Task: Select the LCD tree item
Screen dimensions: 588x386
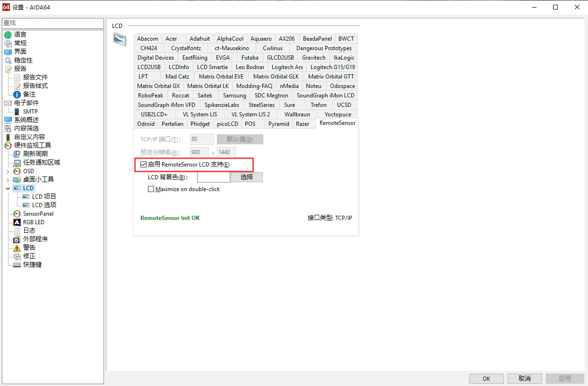Action: tap(28, 188)
